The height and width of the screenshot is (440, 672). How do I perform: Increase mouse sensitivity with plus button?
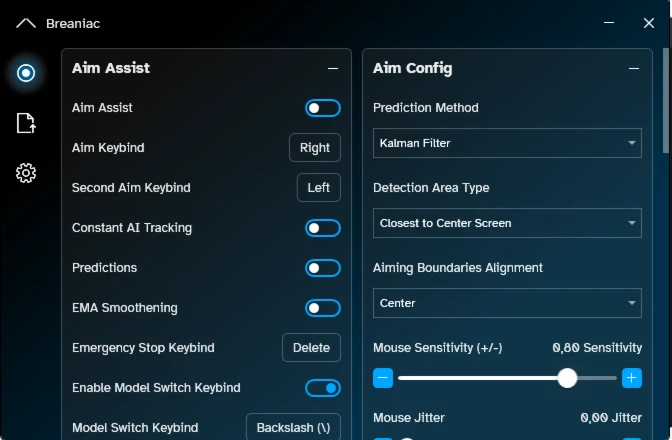click(632, 378)
